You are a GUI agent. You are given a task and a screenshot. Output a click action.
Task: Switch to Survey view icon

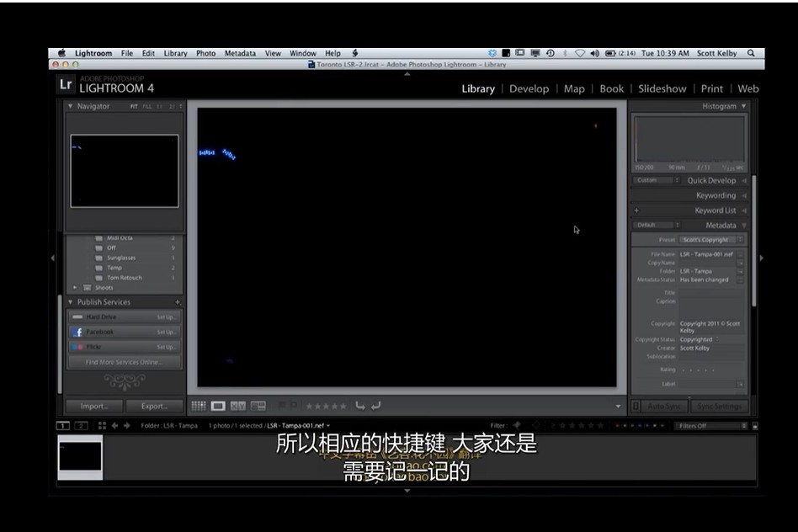point(258,406)
